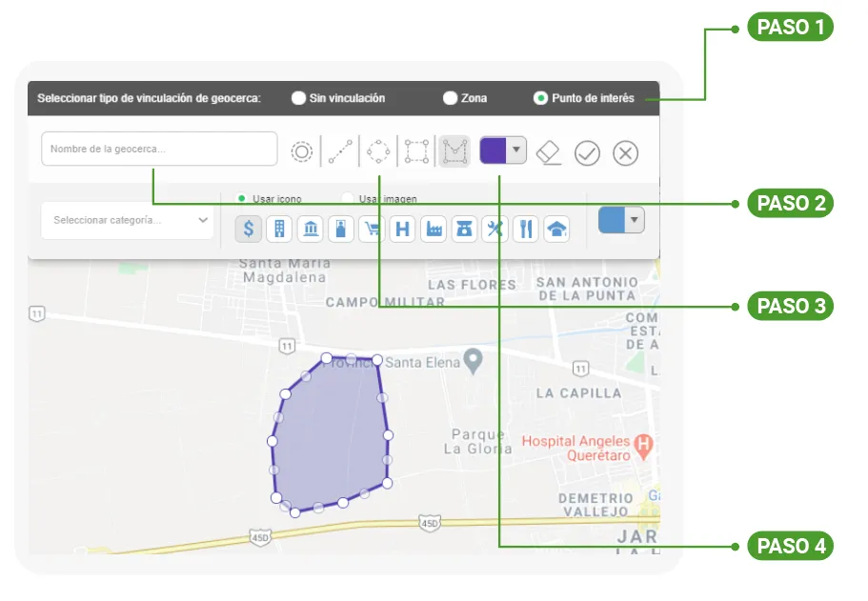868x601 pixels.
Task: Select the dashed line route drawing tool
Action: 340,151
